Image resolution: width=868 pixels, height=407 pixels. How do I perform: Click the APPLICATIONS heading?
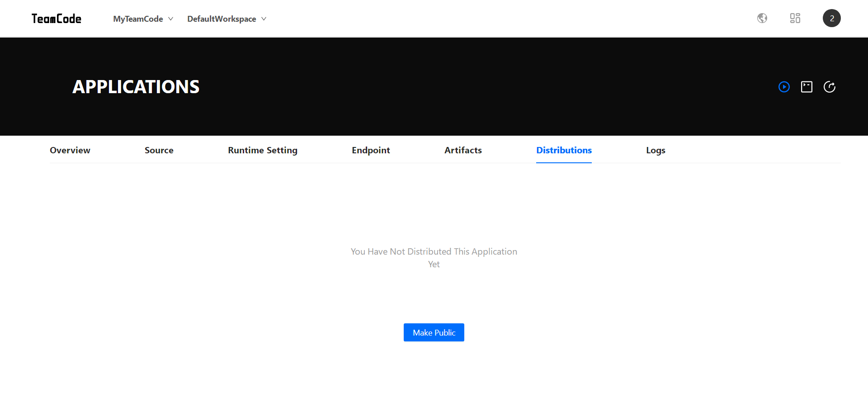136,87
